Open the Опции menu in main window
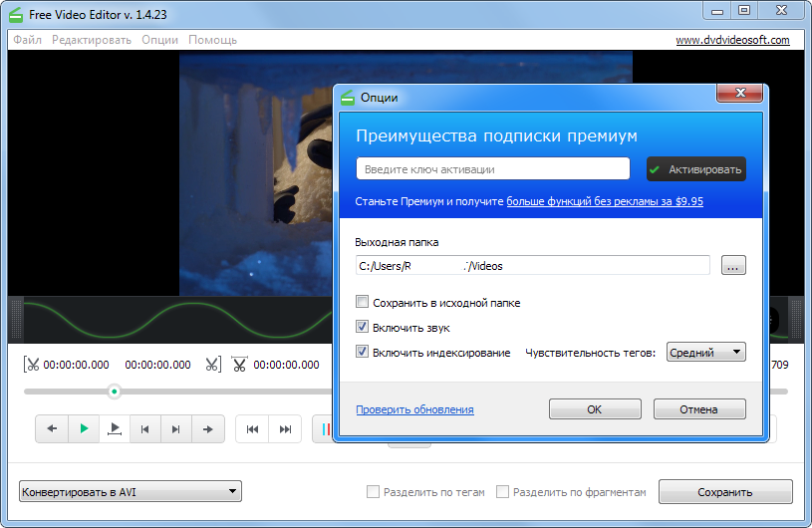Screen dimensions: 812x528 point(159,40)
